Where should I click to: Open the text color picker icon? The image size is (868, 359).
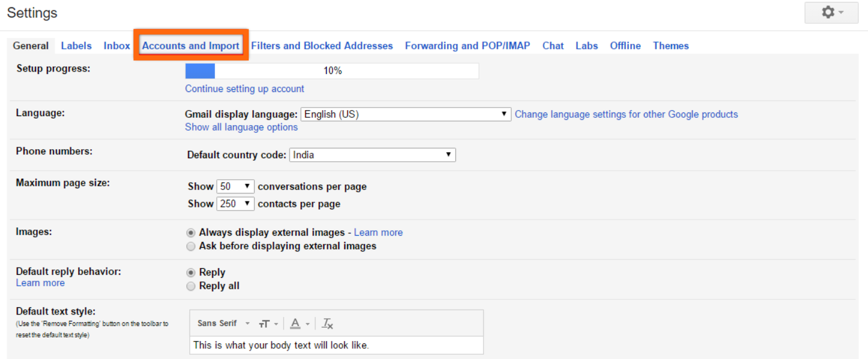(x=299, y=324)
